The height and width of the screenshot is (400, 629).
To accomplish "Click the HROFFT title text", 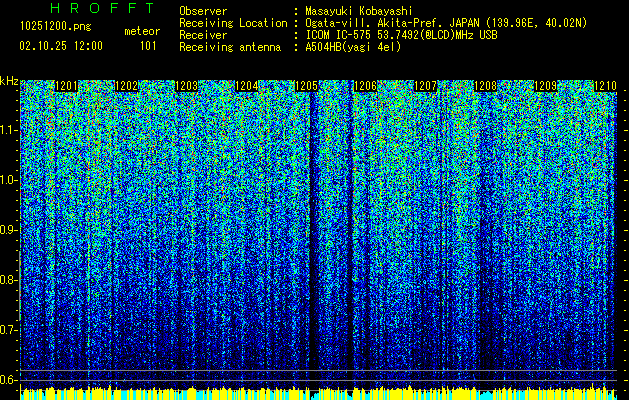I will (x=103, y=8).
